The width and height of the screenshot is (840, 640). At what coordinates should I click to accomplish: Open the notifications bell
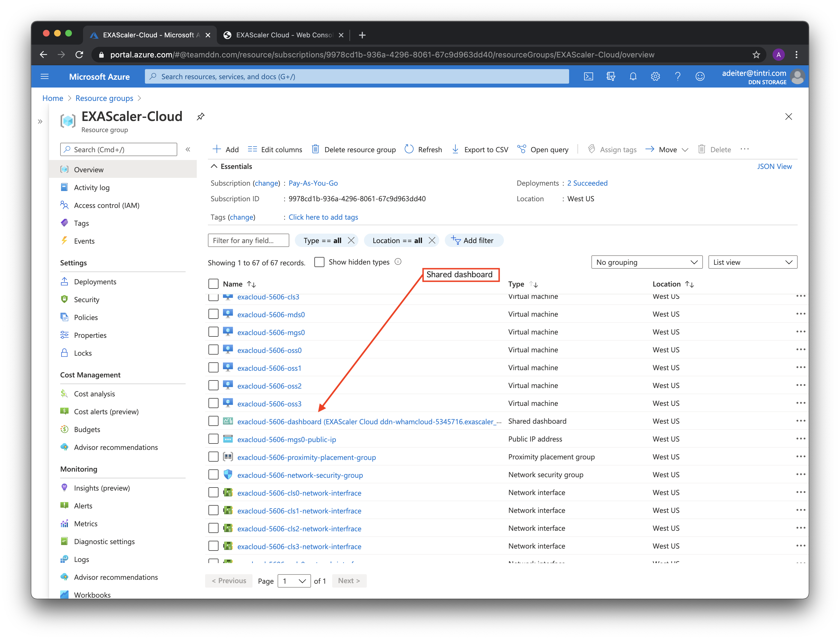pyautogui.click(x=633, y=77)
